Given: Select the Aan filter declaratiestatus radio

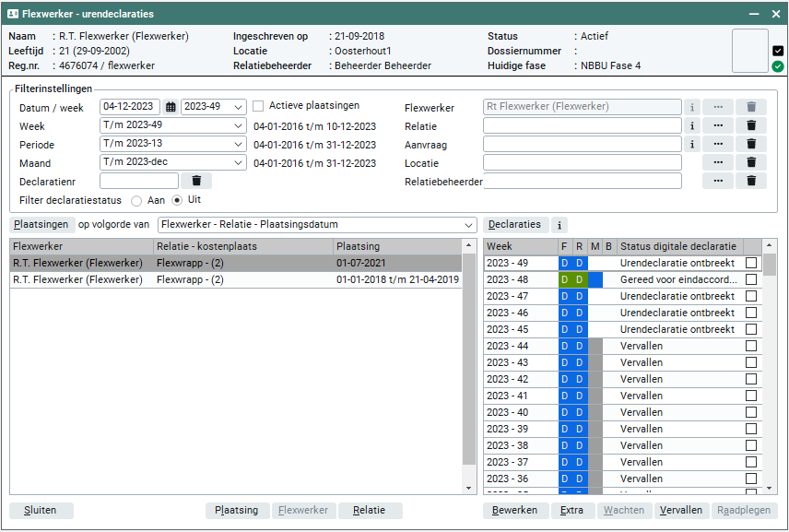Looking at the screenshot, I should (136, 200).
